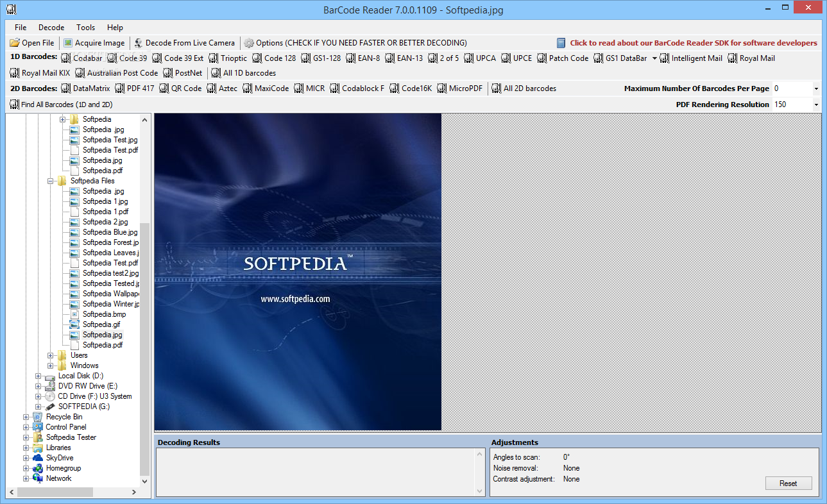
Task: Select the Intelligent Mail barcode type
Action: coord(691,58)
